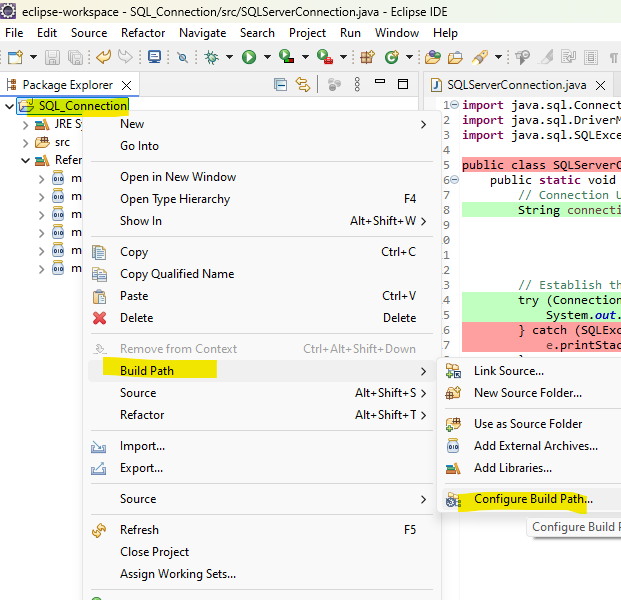Collapse the import fold marker at line 1
Screen dimensions: 621x600
coord(455,105)
